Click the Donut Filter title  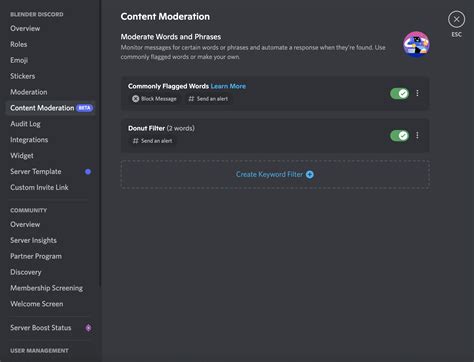click(x=146, y=128)
